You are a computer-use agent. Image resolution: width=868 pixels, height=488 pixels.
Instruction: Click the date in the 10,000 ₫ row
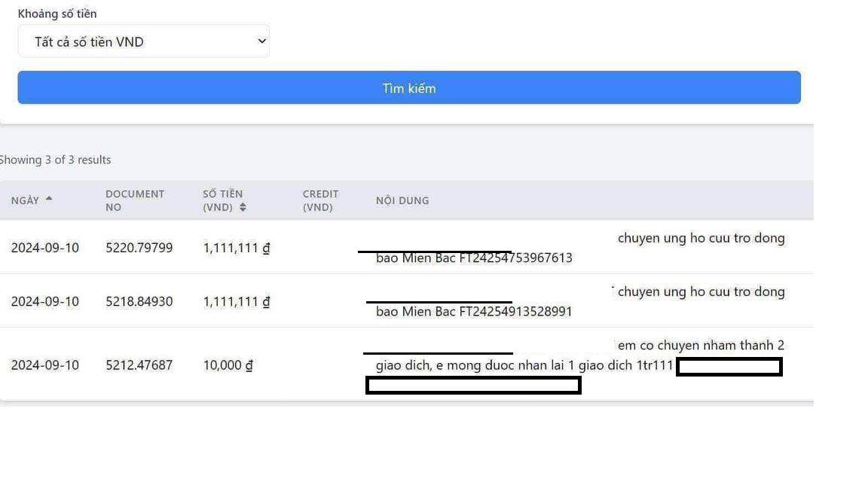[44, 365]
